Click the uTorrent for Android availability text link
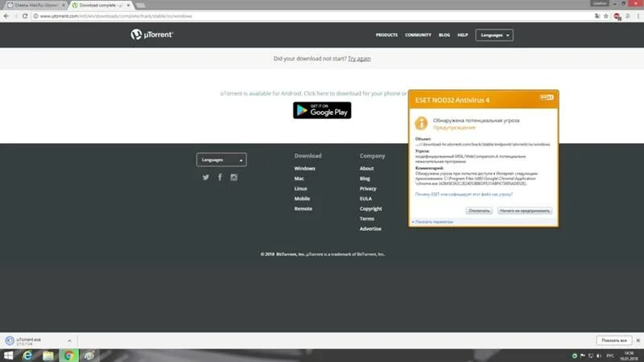This screenshot has width=644, height=362. coord(313,93)
